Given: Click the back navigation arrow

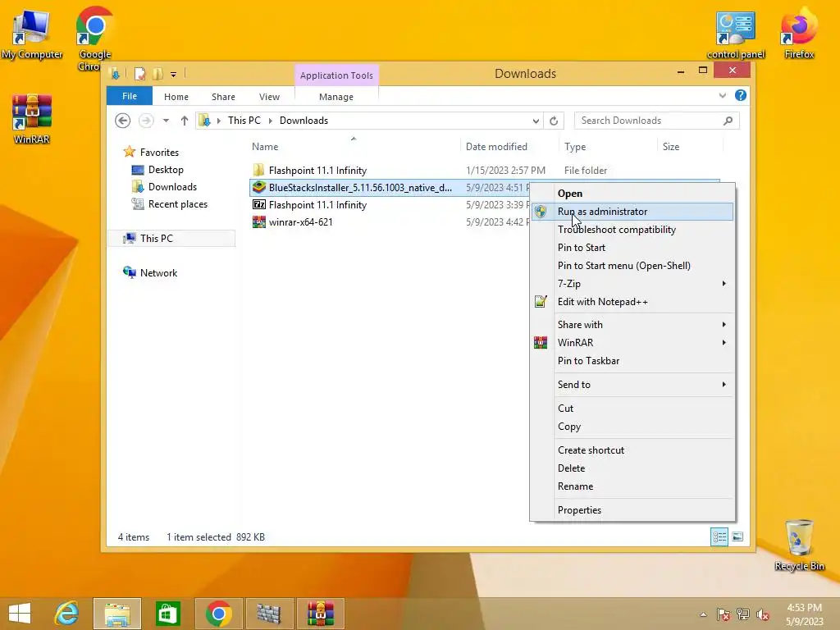Looking at the screenshot, I should click(x=123, y=121).
